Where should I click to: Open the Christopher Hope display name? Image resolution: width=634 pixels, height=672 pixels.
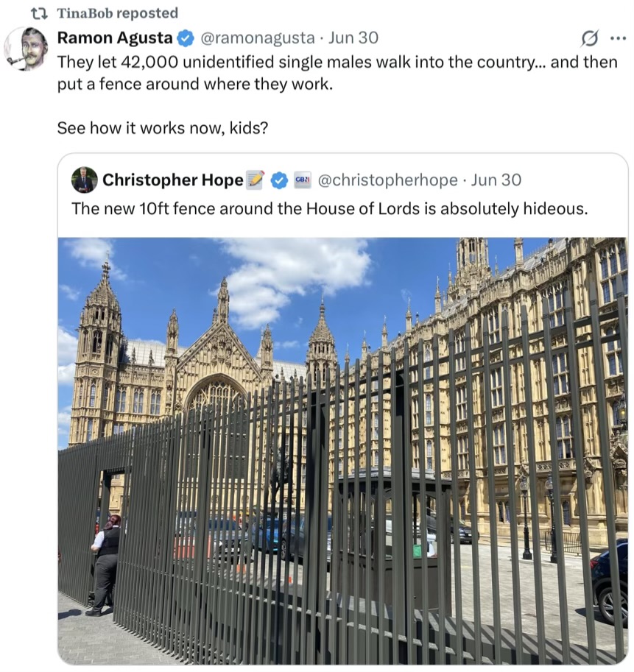[x=173, y=180]
